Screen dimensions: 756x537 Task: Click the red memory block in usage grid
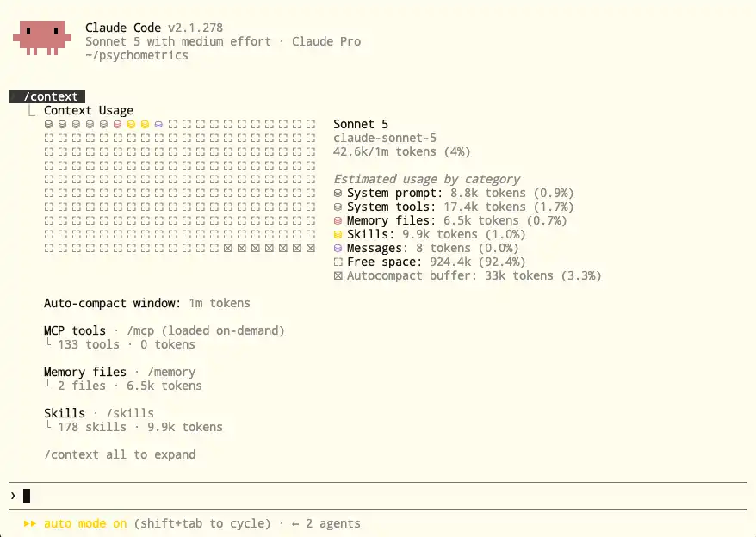pos(117,125)
